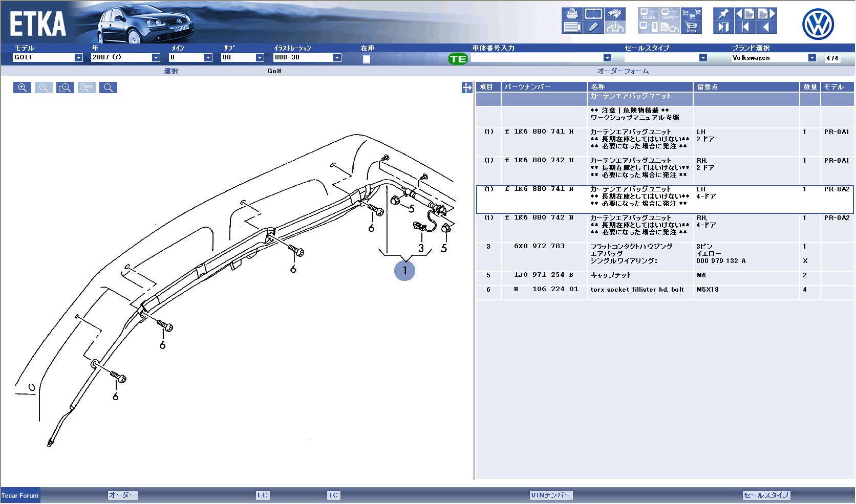Click the crosshair icon beside parts table

(x=467, y=88)
